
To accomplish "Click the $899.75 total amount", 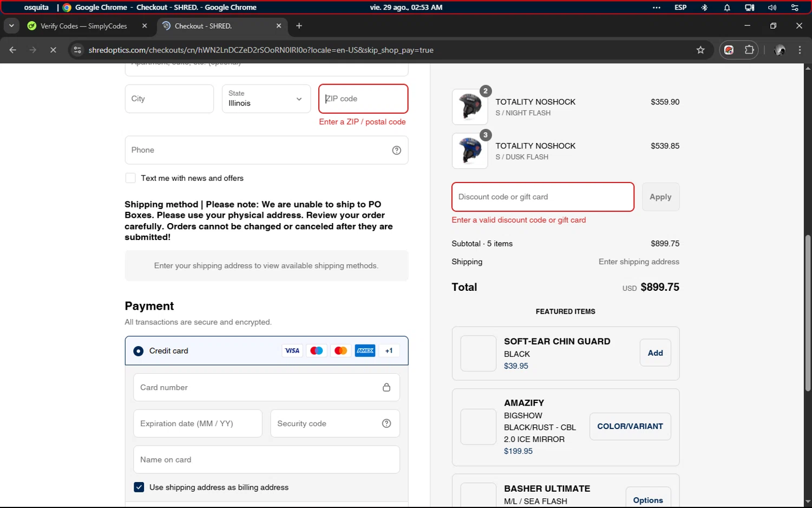I will click(x=660, y=287).
